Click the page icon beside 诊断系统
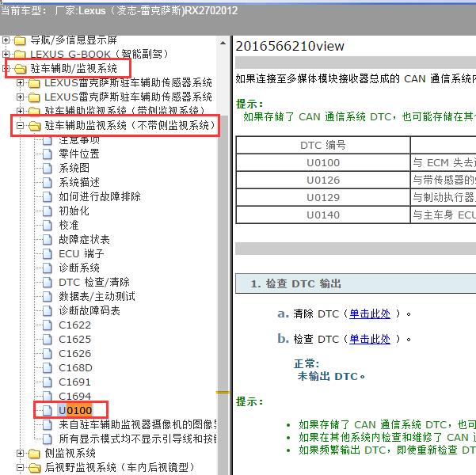Viewport: 476px width, 475px height. pos(47,268)
